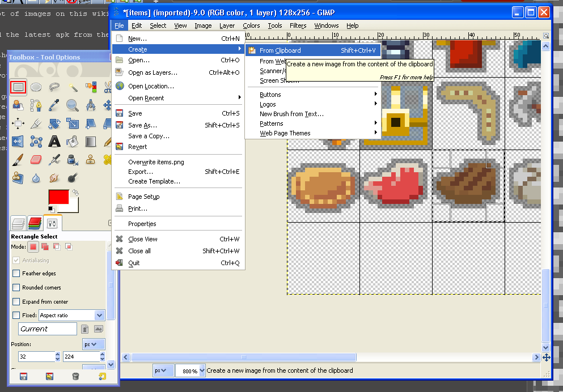
Task: Select the Paintbrush tool
Action: (18, 160)
